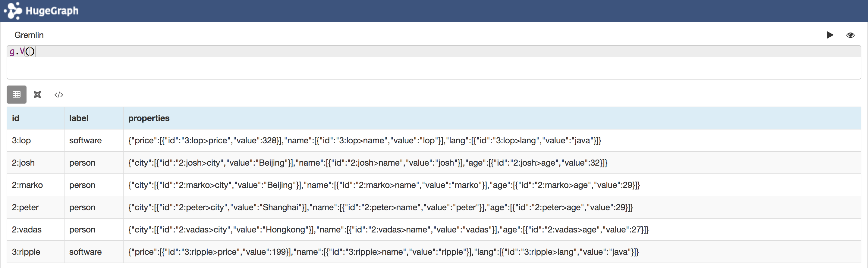Switch to raw code view icon

59,95
